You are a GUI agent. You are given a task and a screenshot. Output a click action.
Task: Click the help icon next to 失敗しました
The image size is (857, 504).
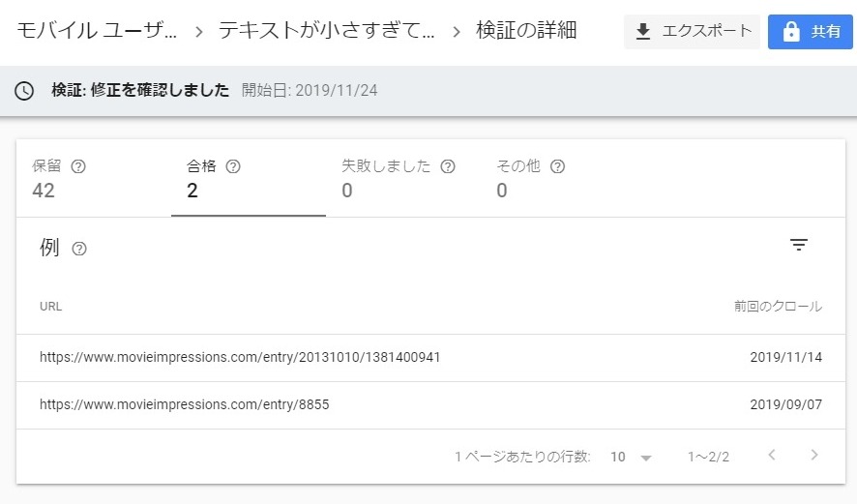(448, 166)
